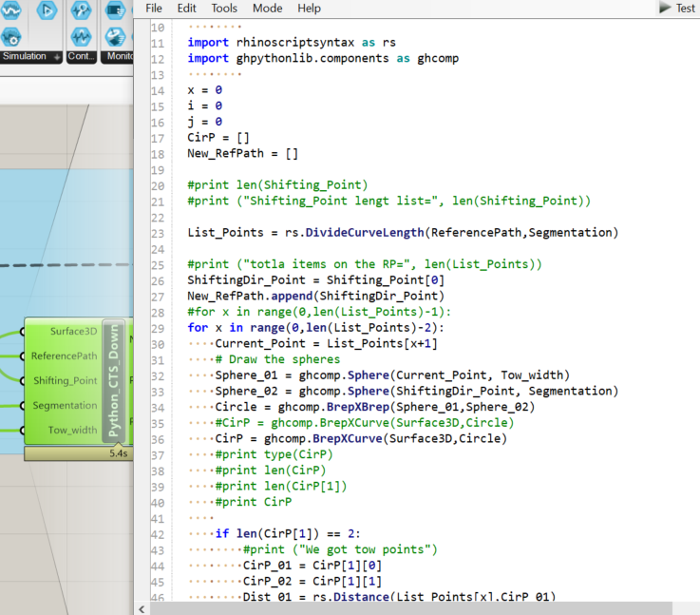Click the Test run button
This screenshot has width=700, height=615.
tap(677, 8)
